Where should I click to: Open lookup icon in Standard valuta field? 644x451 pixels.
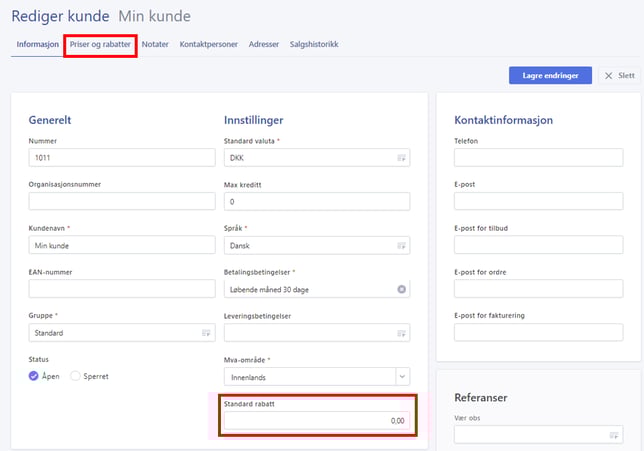point(401,158)
